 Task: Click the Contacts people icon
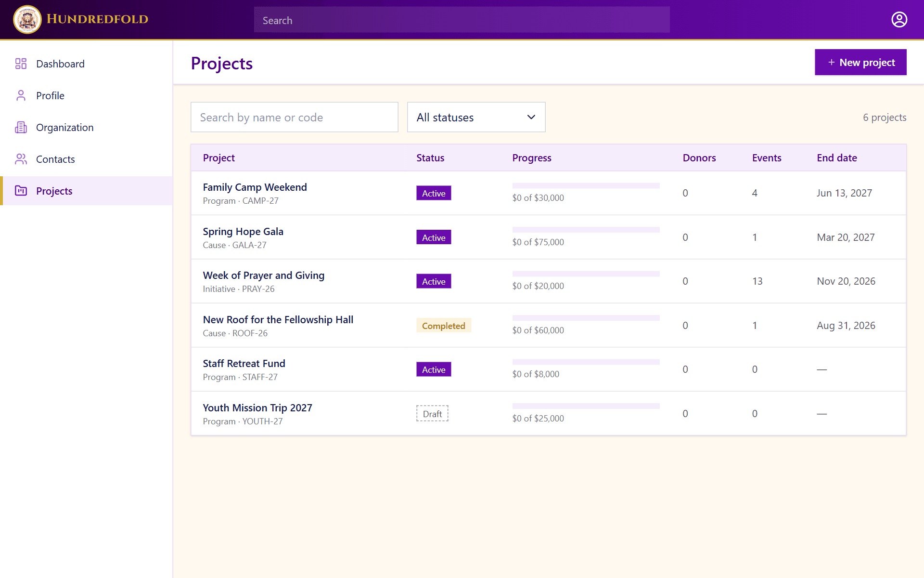[21, 159]
